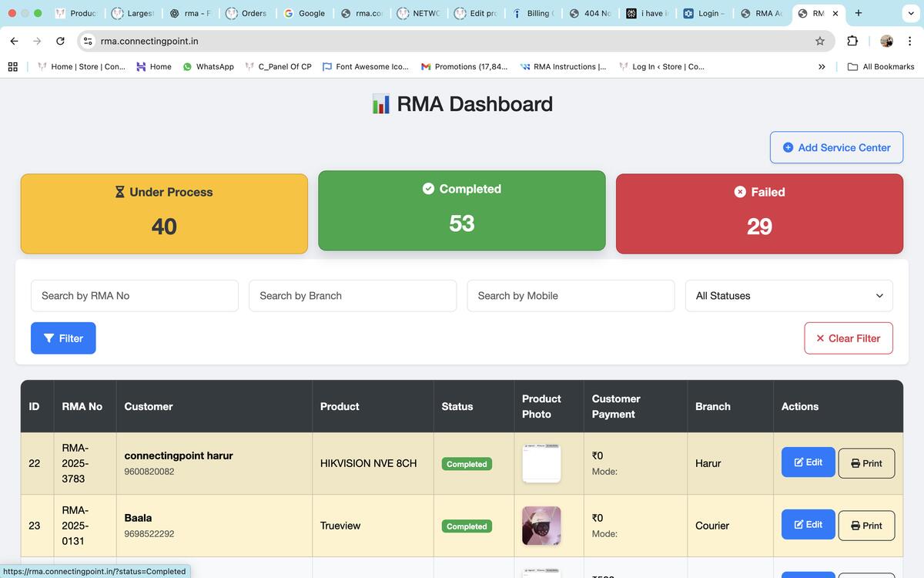The height and width of the screenshot is (578, 924).
Task: Click the Add Service Center button
Action: (836, 147)
